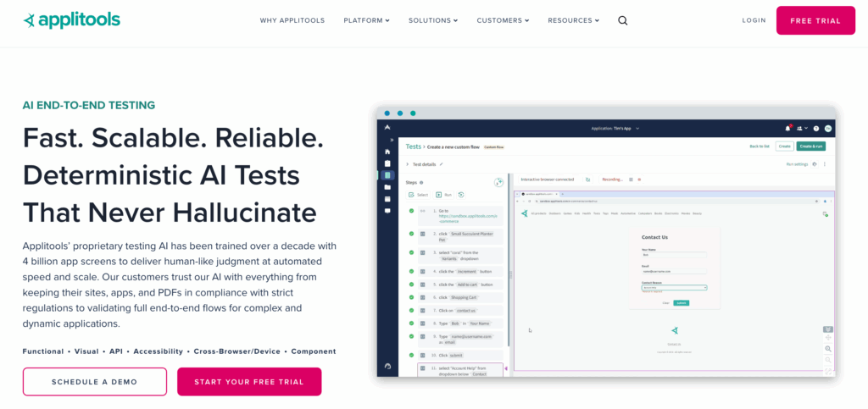Expand the Test details section
This screenshot has width=868, height=409.
click(408, 164)
